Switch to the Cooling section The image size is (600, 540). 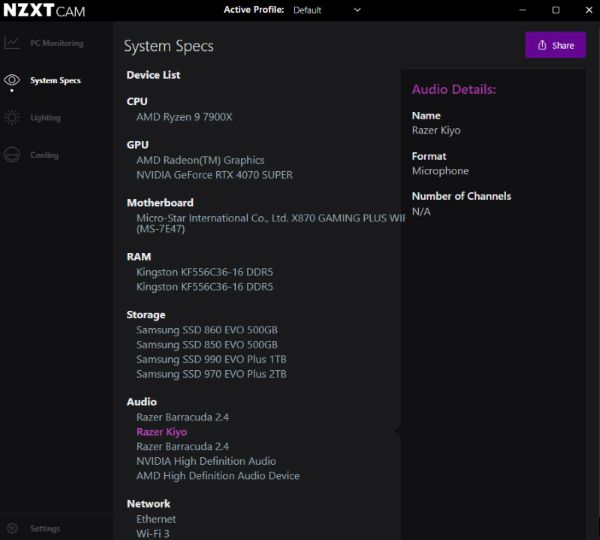pos(44,155)
